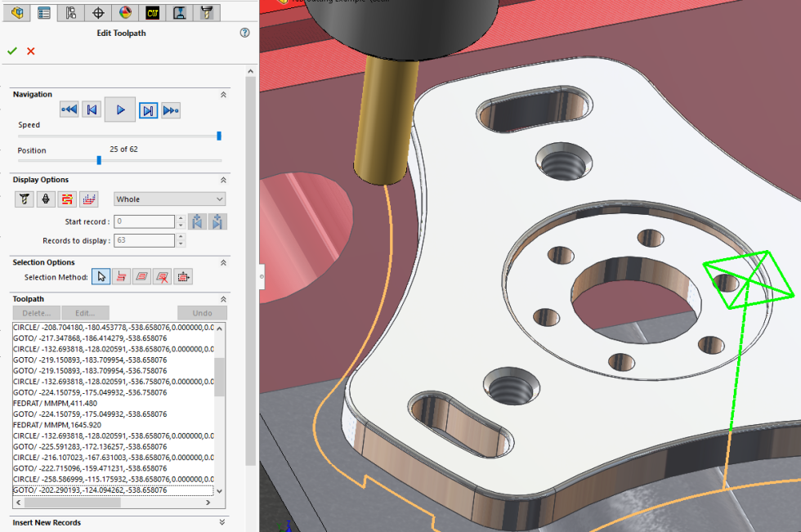Click the Speed slider handle
The image size is (801, 532).
[219, 136]
